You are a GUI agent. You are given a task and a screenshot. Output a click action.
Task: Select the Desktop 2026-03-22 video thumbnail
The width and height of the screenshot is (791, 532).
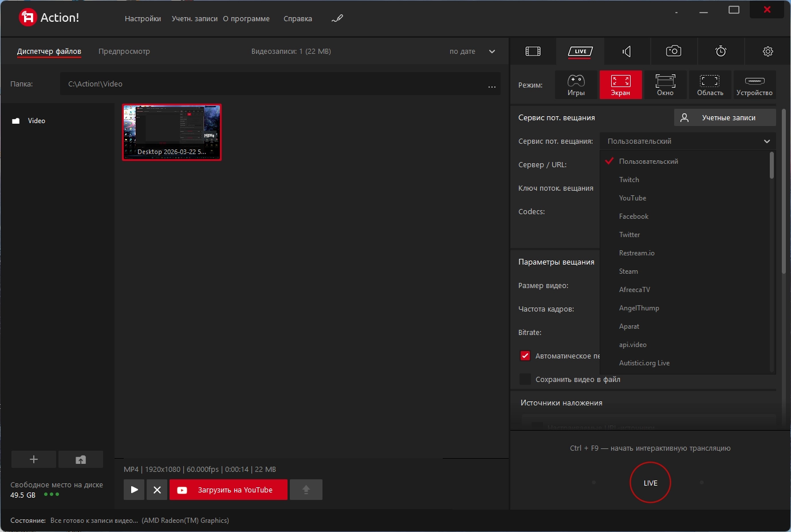172,132
